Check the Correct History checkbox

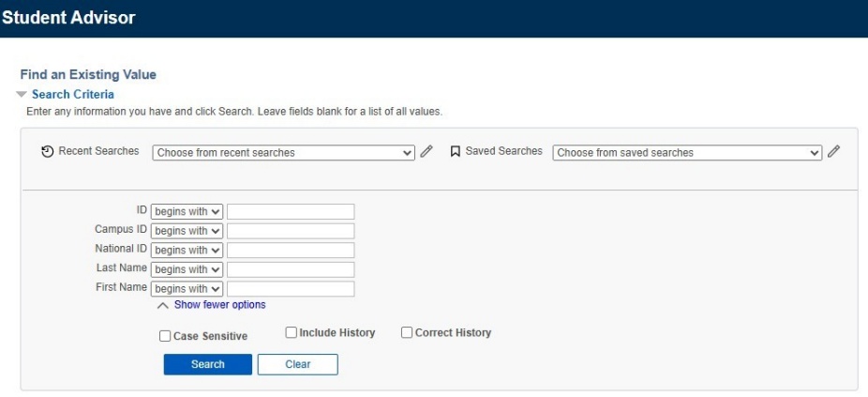pyautogui.click(x=407, y=332)
